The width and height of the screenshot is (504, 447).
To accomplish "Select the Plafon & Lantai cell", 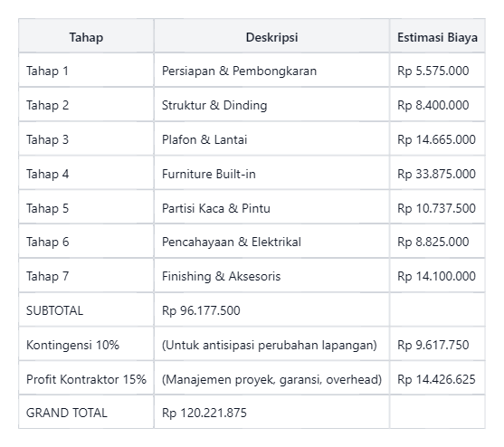I will pyautogui.click(x=271, y=138).
